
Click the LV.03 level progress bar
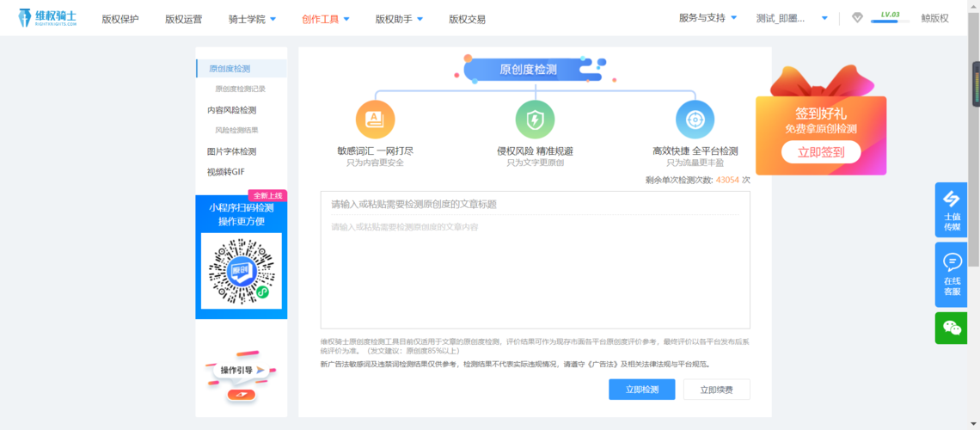890,21
